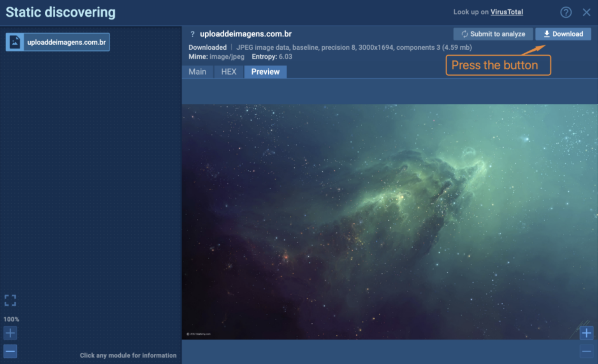This screenshot has width=598, height=364.
Task: Switch to the Main tab
Action: coord(197,72)
